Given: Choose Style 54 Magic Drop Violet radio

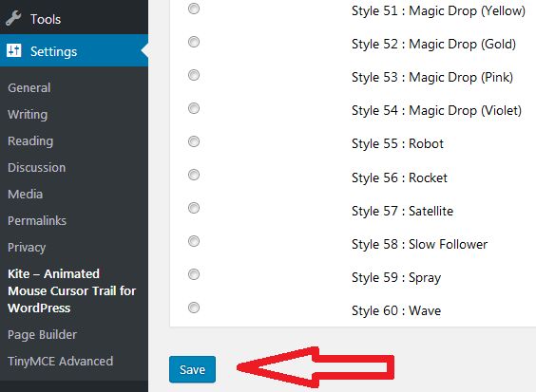Looking at the screenshot, I should (194, 108).
